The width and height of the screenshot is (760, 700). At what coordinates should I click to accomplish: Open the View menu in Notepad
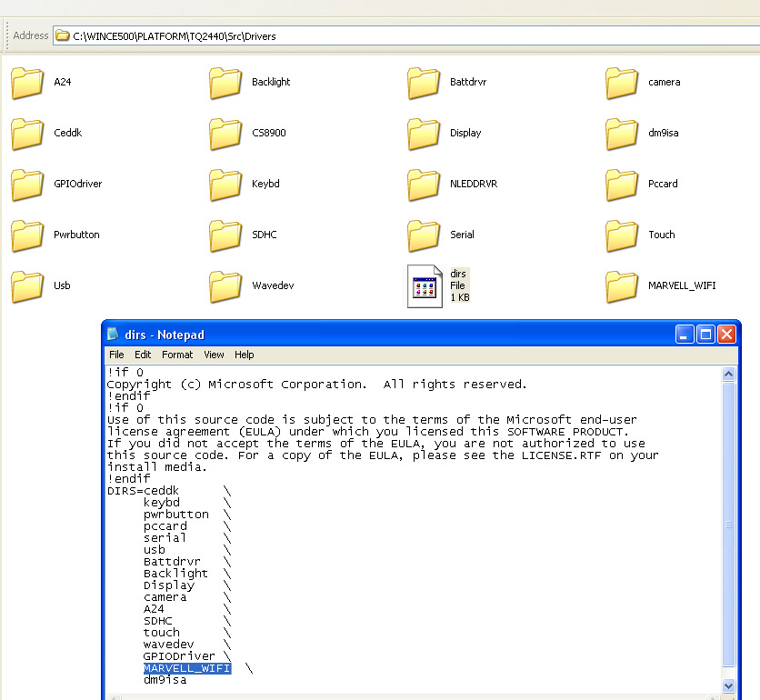click(x=214, y=355)
